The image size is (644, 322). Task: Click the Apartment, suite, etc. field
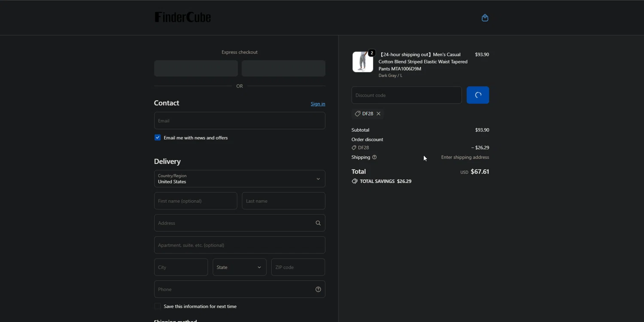tap(240, 245)
